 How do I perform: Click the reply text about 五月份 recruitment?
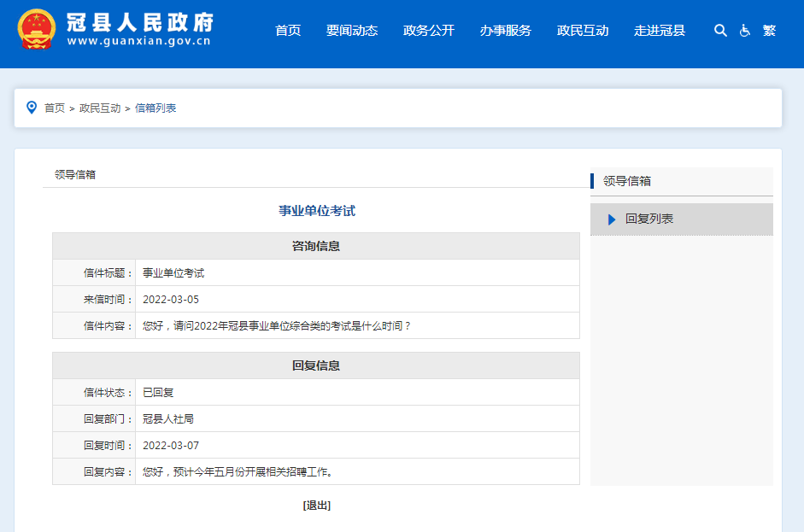[238, 471]
